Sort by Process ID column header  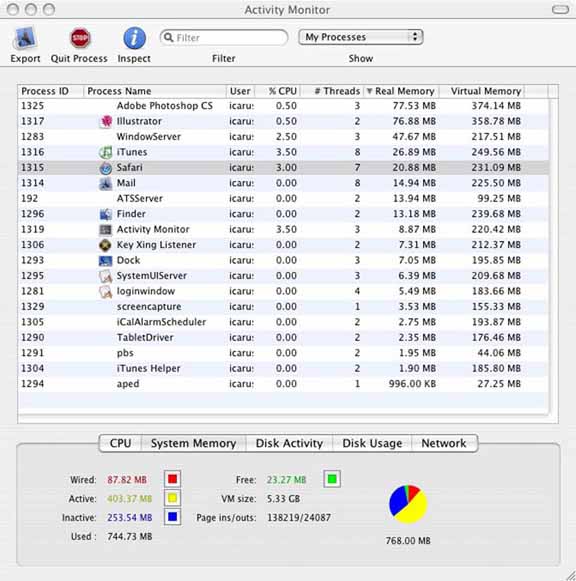pyautogui.click(x=51, y=91)
